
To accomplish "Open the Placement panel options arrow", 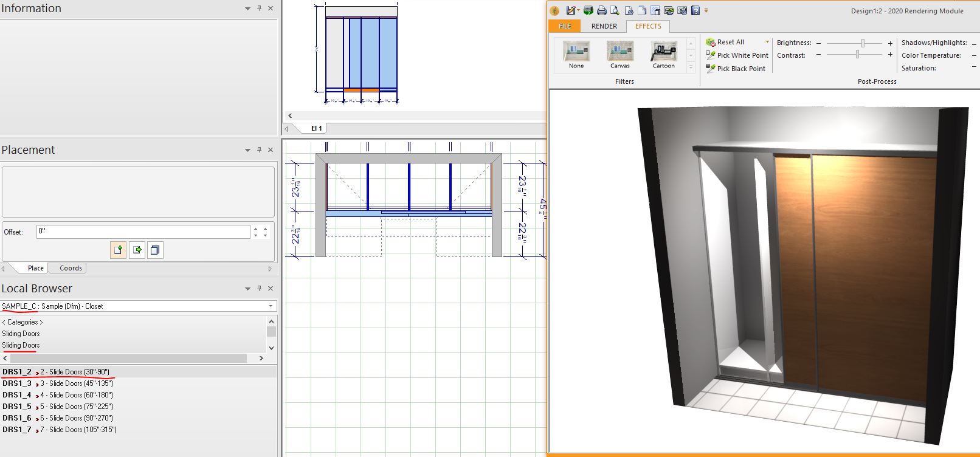I will coord(247,150).
